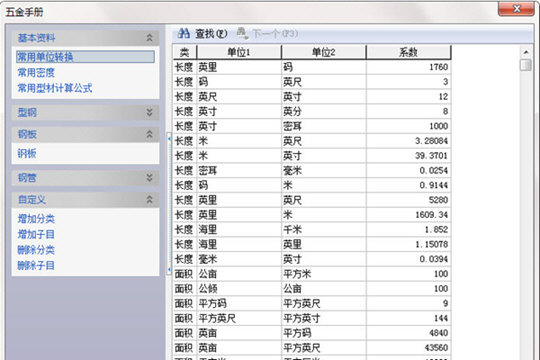The height and width of the screenshot is (360, 540).
Task: Select the 3.28084 coefficient cell
Action: (409, 141)
